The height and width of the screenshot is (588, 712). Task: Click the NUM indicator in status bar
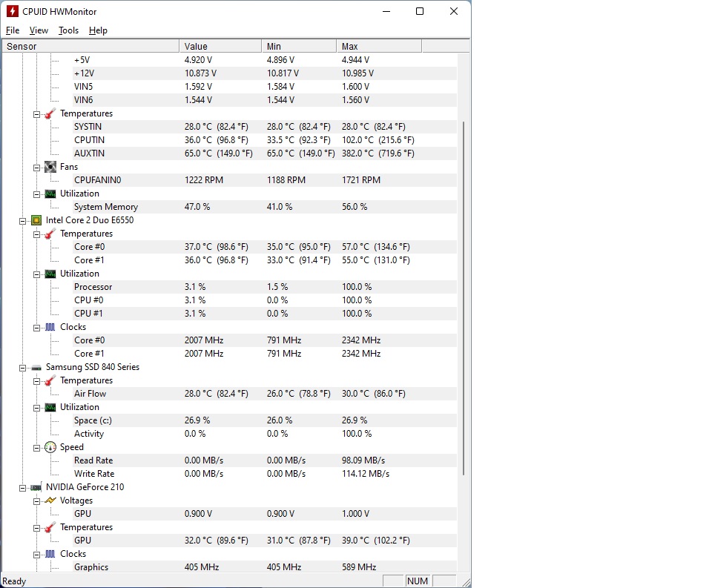[x=418, y=581]
